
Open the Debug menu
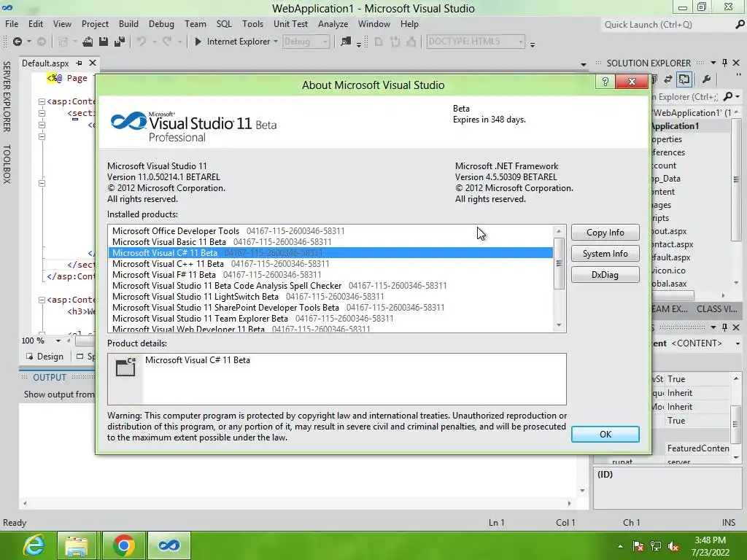pos(161,24)
